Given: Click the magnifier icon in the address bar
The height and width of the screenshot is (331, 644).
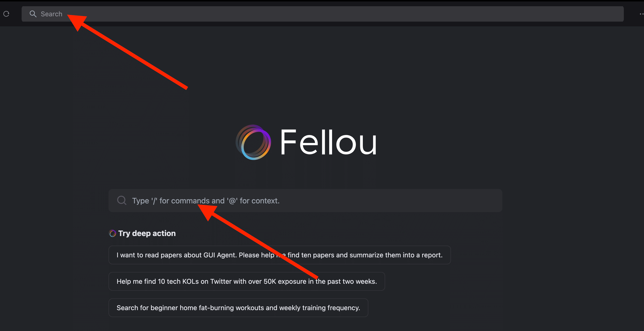Looking at the screenshot, I should coord(33,14).
